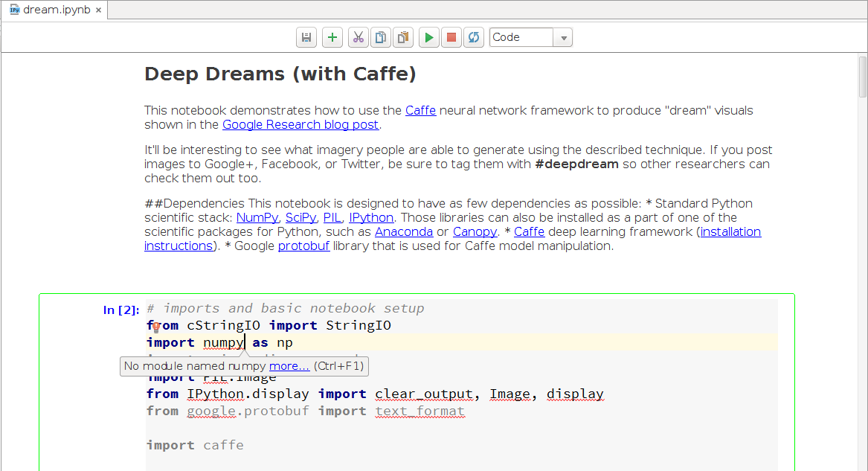Image resolution: width=868 pixels, height=471 pixels.
Task: Open the IPython notebook file icon on tab
Action: click(x=14, y=10)
